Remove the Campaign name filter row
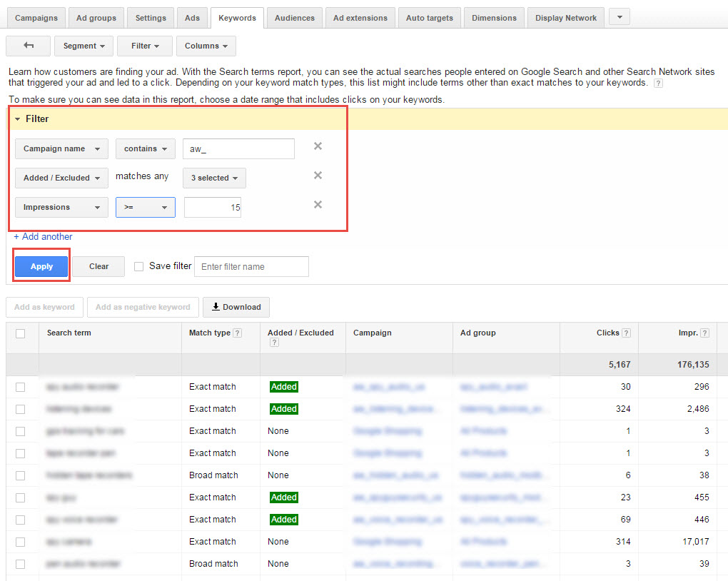Screen dimensions: 728x581 tap(318, 146)
